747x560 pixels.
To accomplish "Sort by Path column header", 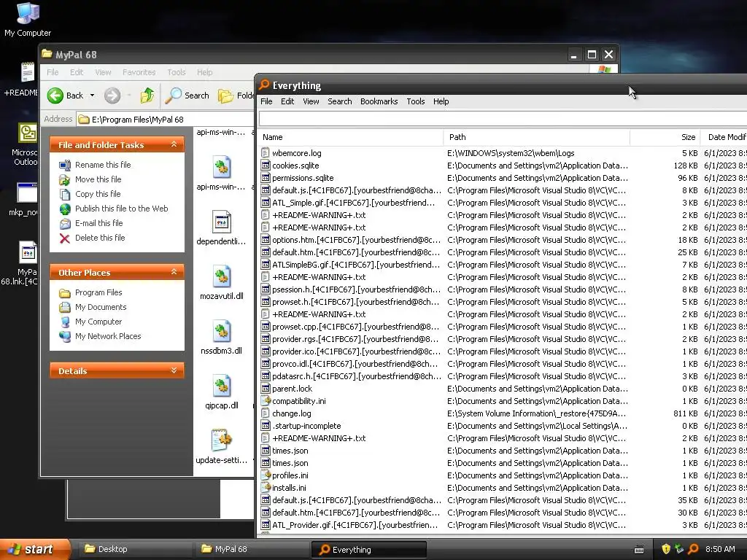I will (536, 137).
